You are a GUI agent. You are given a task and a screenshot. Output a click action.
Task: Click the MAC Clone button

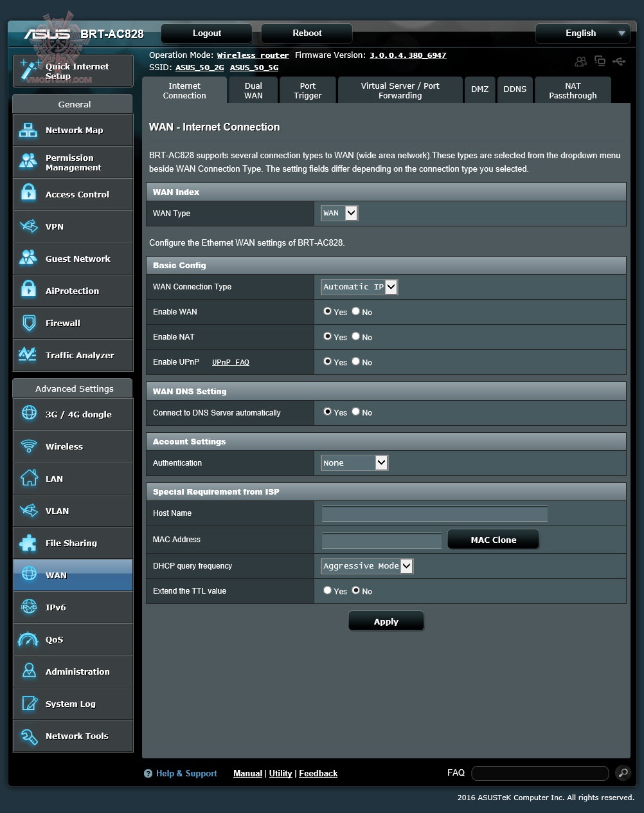[493, 540]
